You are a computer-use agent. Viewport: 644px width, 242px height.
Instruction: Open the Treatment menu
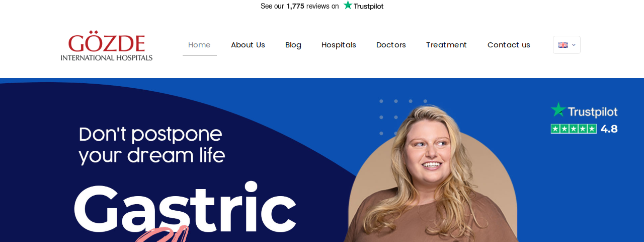446,45
